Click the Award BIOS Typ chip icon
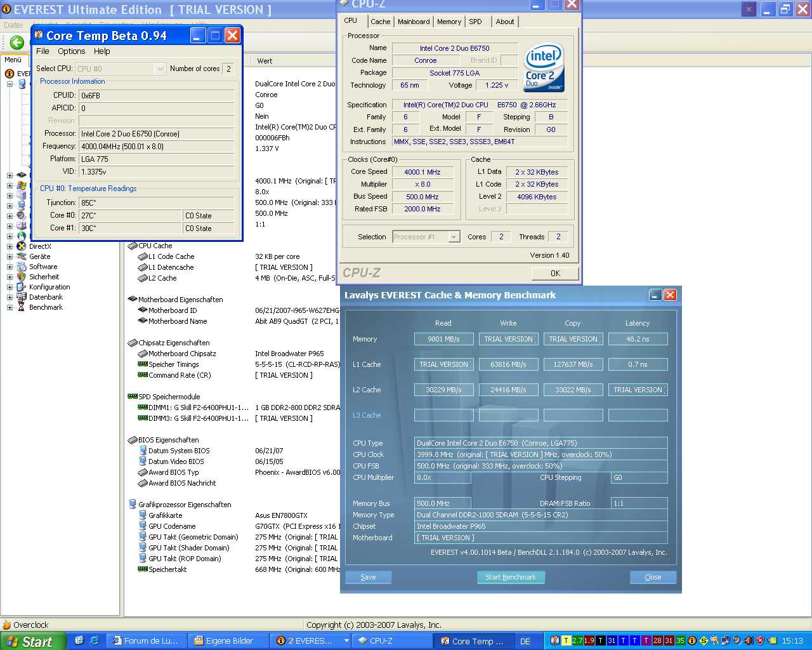The height and width of the screenshot is (650, 812). coord(143,472)
